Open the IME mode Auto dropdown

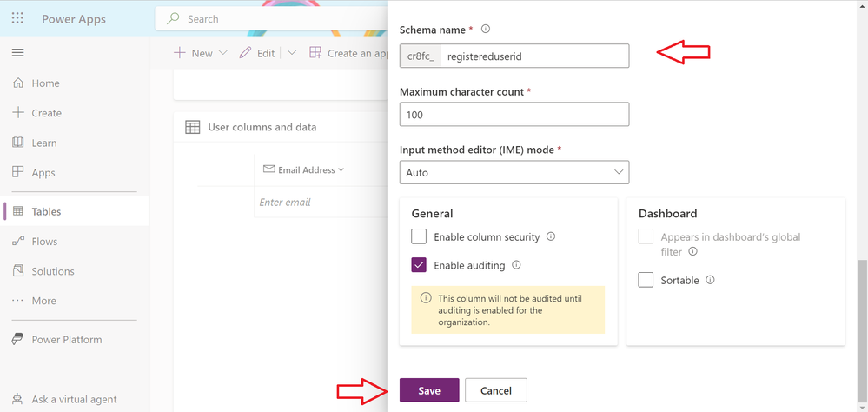pyautogui.click(x=514, y=172)
